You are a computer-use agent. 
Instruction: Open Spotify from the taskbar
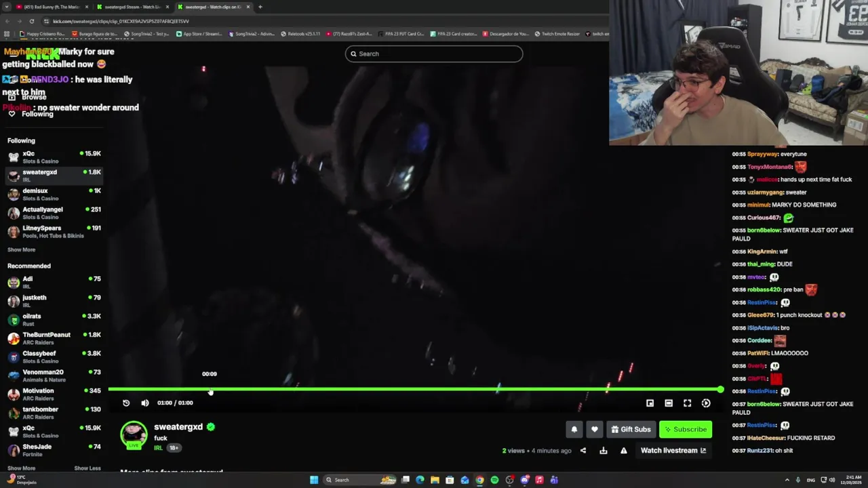(x=494, y=480)
